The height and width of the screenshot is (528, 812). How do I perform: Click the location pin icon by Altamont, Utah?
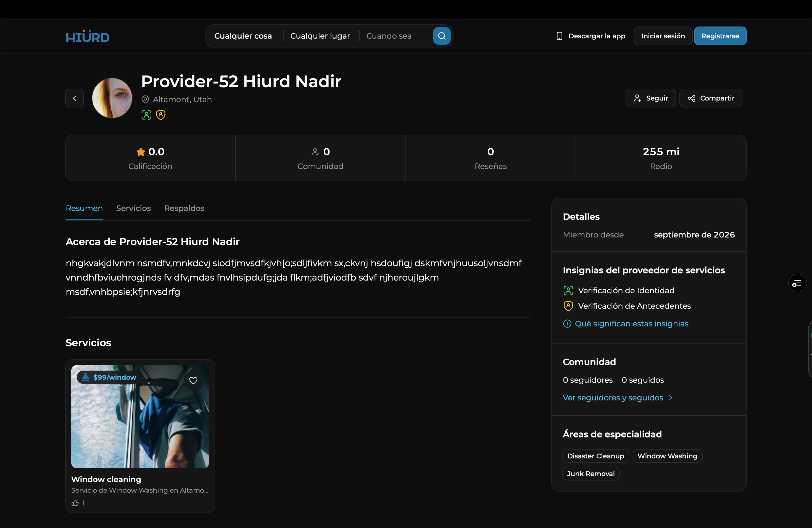click(x=145, y=99)
